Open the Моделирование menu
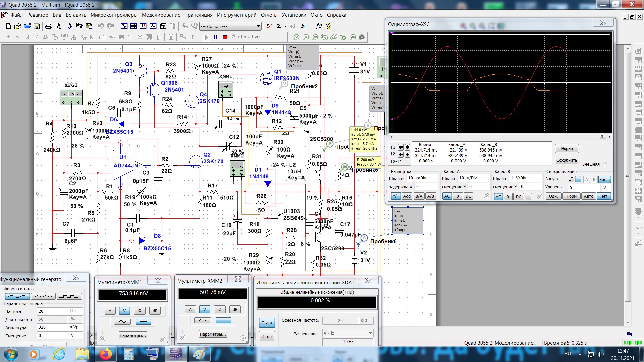The height and width of the screenshot is (362, 644). pyautogui.click(x=161, y=15)
